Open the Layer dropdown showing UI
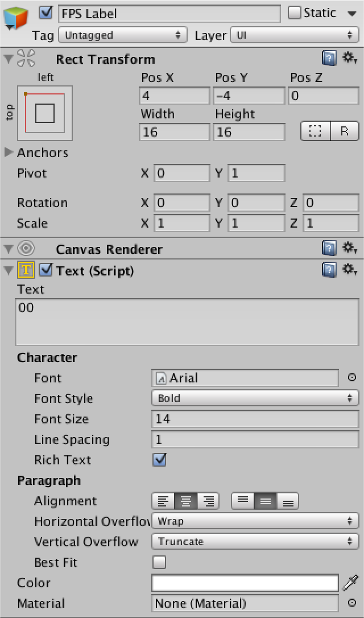 294,35
